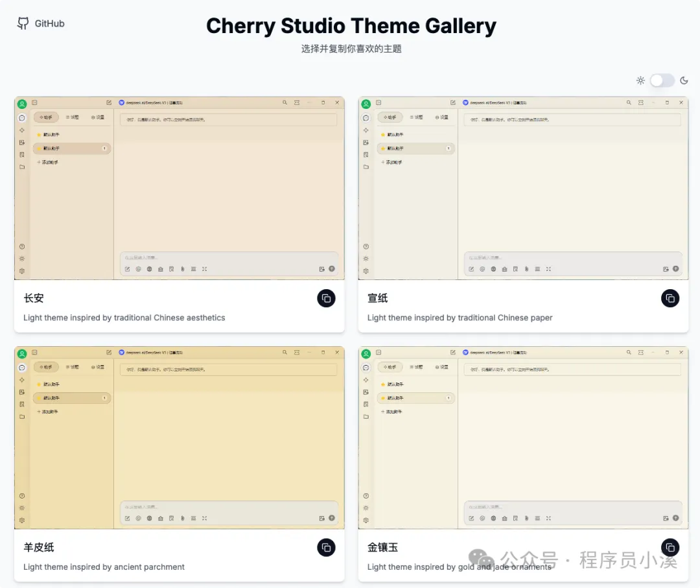Click the brightness icon in 长安 preview sidebar
Screen dimensions: 700x588
(x=22, y=259)
